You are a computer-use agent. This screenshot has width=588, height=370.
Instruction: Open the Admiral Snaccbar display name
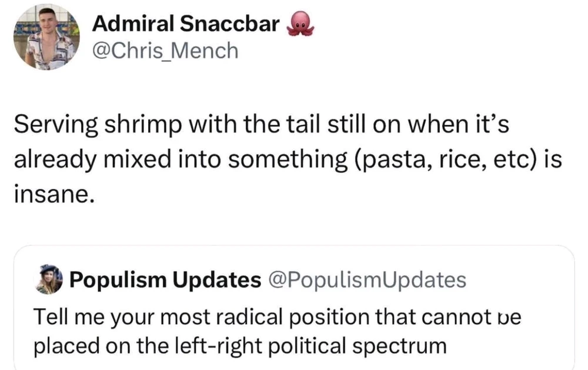[x=186, y=24]
